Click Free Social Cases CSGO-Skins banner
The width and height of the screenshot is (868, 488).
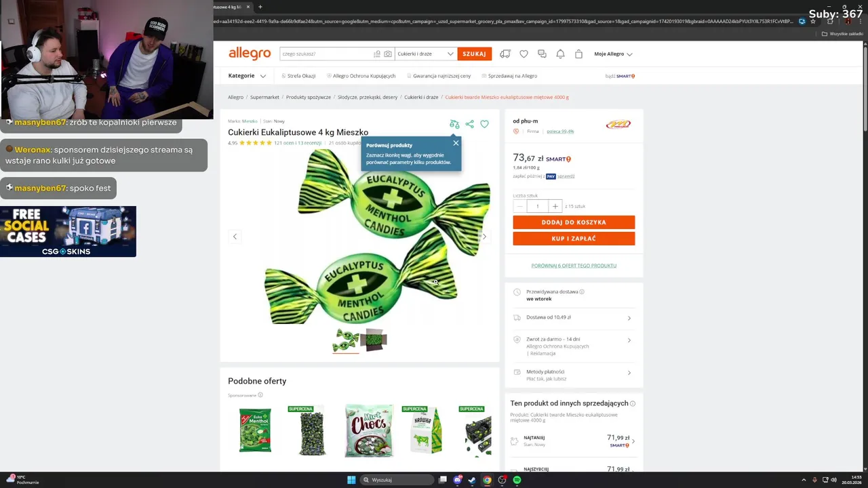(68, 232)
